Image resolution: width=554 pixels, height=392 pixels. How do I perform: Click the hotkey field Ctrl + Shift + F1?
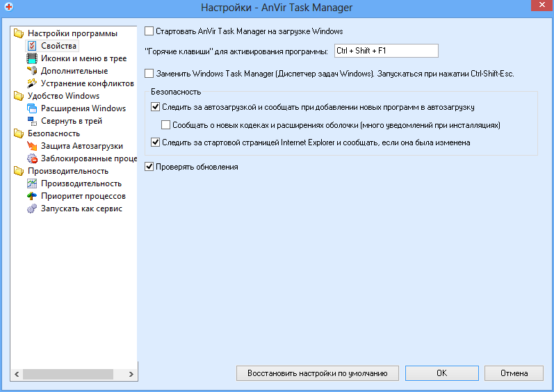(x=386, y=51)
